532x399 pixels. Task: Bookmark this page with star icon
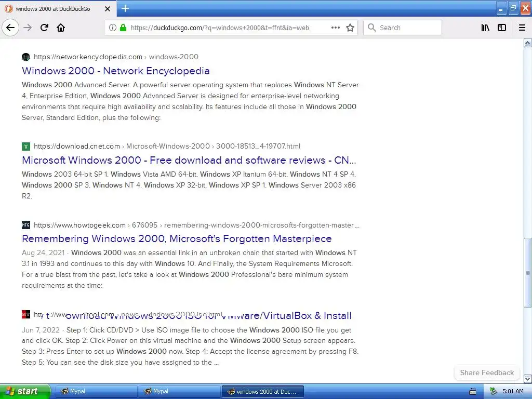(x=350, y=28)
